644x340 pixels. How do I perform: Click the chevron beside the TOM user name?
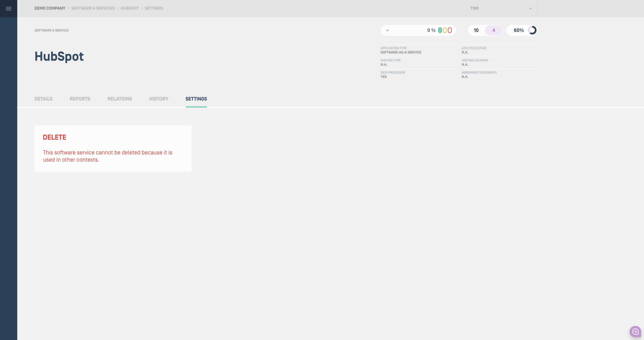(x=530, y=8)
